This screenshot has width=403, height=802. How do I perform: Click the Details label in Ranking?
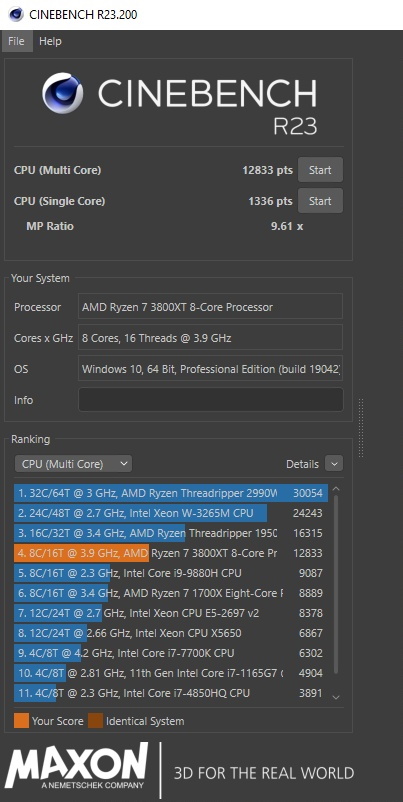click(x=302, y=464)
